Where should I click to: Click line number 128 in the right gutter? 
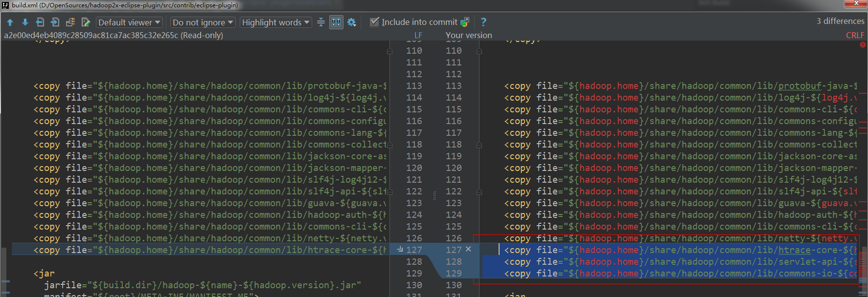coord(454,262)
